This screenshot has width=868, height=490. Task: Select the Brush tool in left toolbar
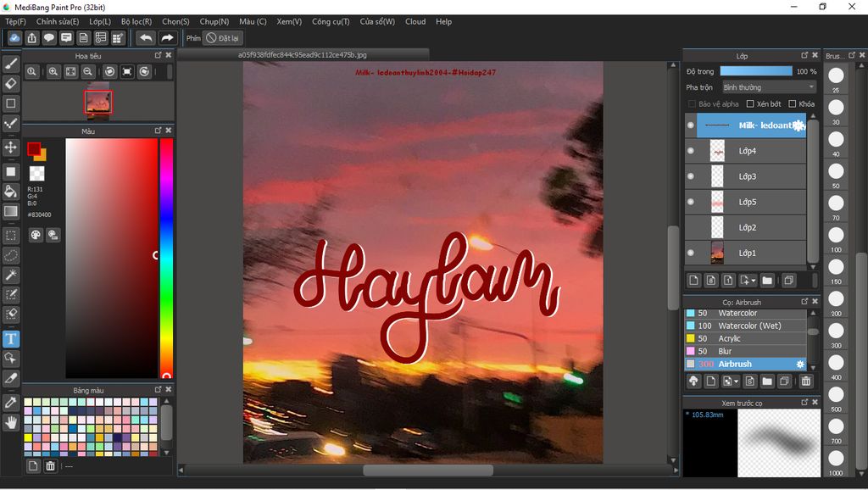click(10, 64)
